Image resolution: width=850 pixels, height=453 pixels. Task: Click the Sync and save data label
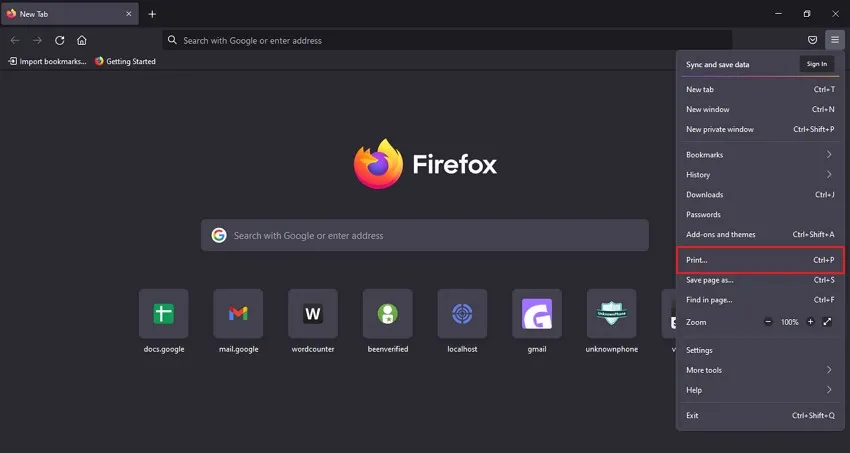[718, 64]
